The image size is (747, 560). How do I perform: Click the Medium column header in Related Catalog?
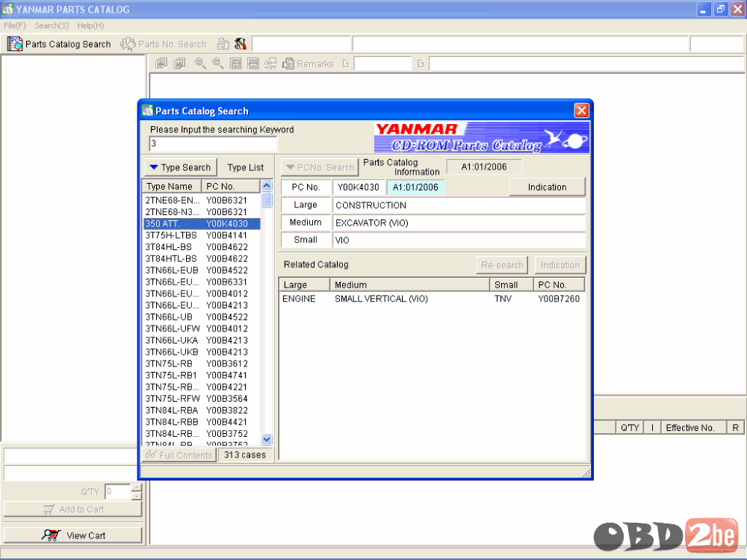(x=409, y=284)
